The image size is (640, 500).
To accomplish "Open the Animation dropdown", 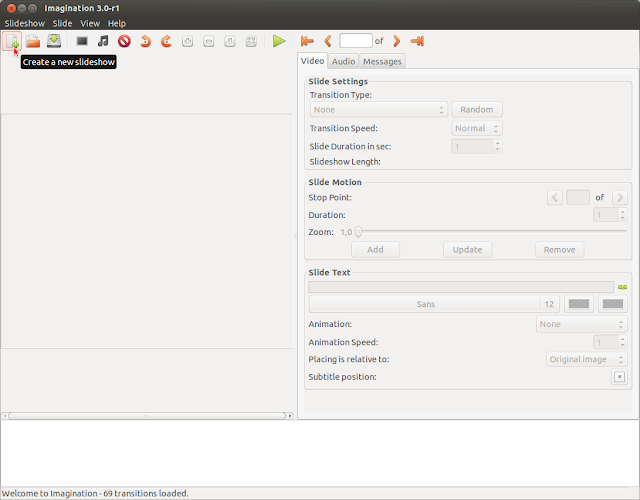I will (582, 324).
